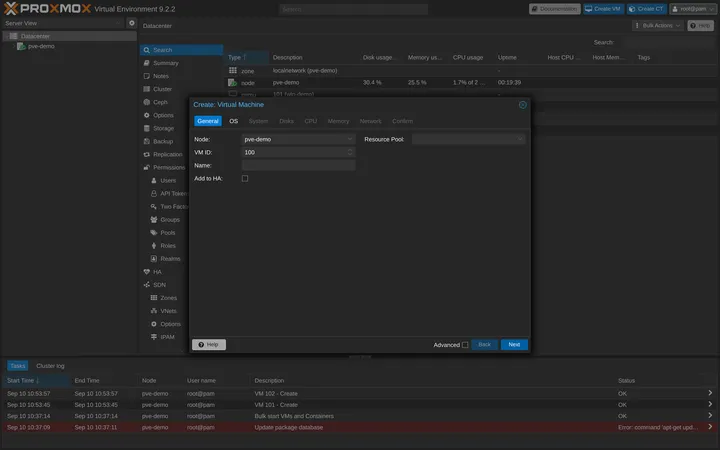Open the HA section

tap(157, 272)
